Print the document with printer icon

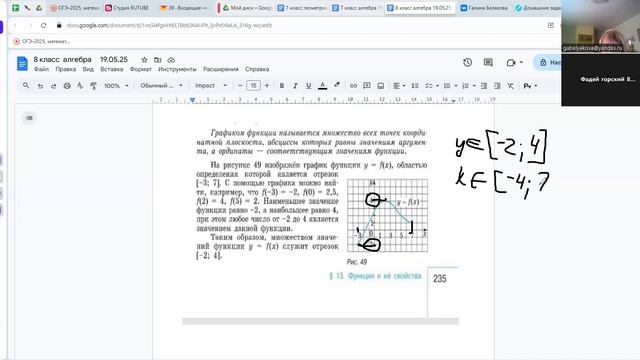click(67, 86)
